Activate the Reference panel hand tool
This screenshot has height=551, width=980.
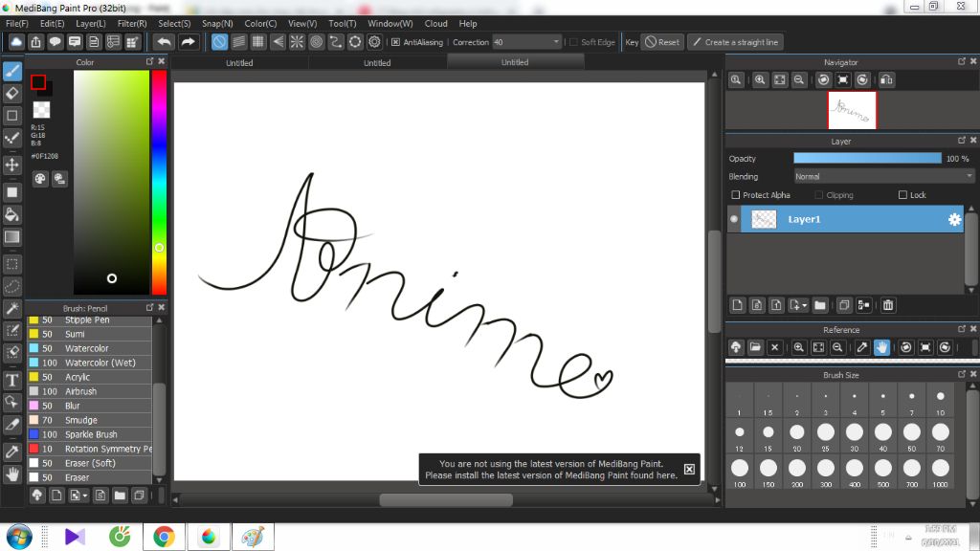click(881, 347)
